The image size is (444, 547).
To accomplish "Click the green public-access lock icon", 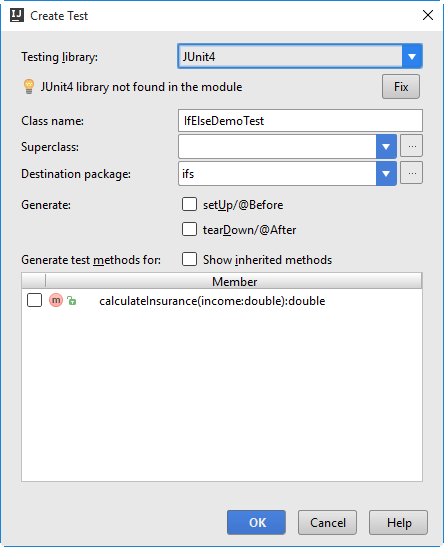I will [x=72, y=300].
